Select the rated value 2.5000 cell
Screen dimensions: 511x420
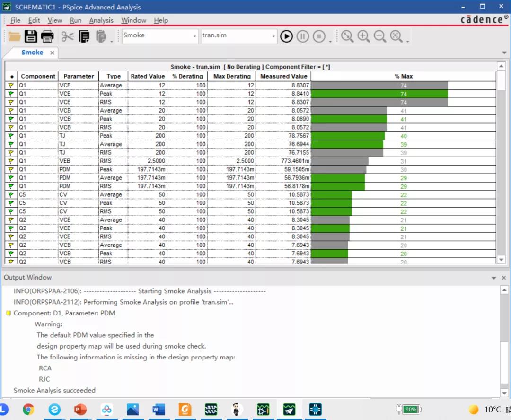pos(148,161)
